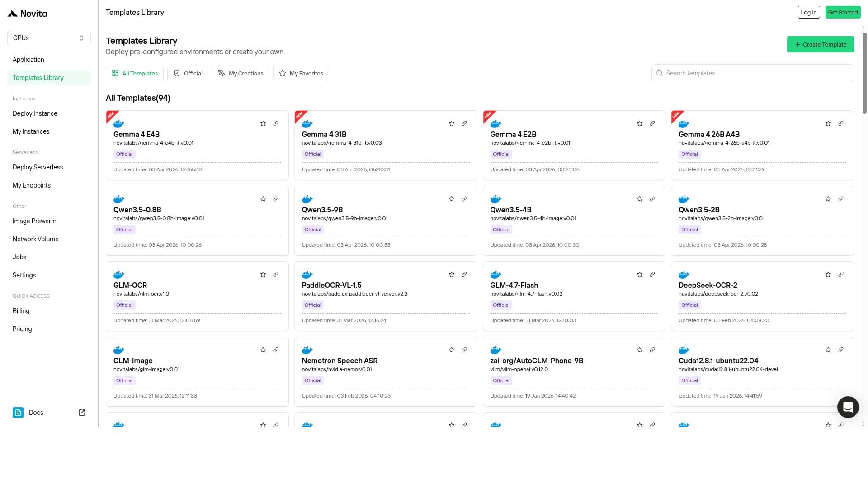Show the My Favorites tab

301,73
